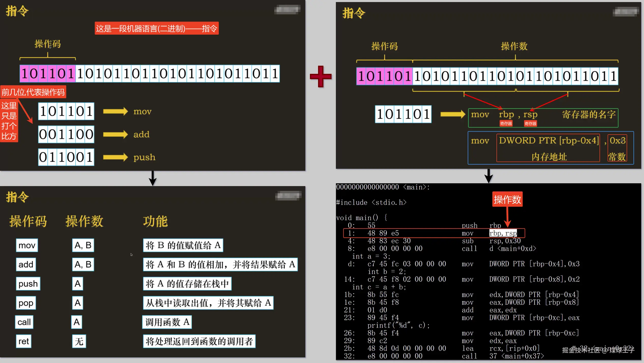The width and height of the screenshot is (644, 363).
Task: Select the ret opcode box
Action: [x=24, y=341]
